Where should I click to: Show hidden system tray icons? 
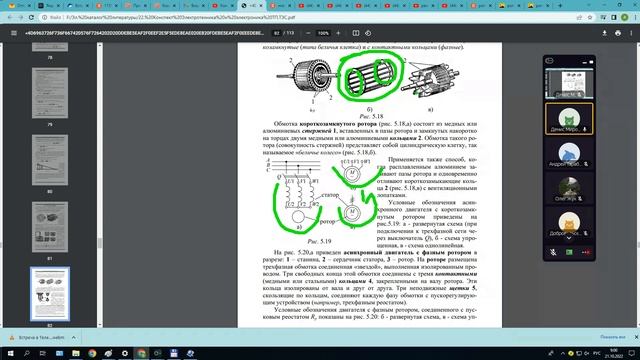pyautogui.click(x=562, y=353)
